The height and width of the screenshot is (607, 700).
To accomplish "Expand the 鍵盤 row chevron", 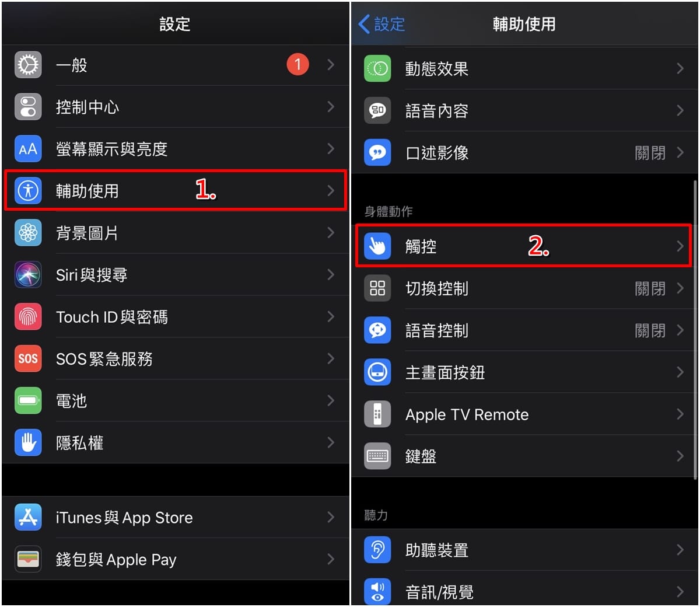I will tap(680, 456).
